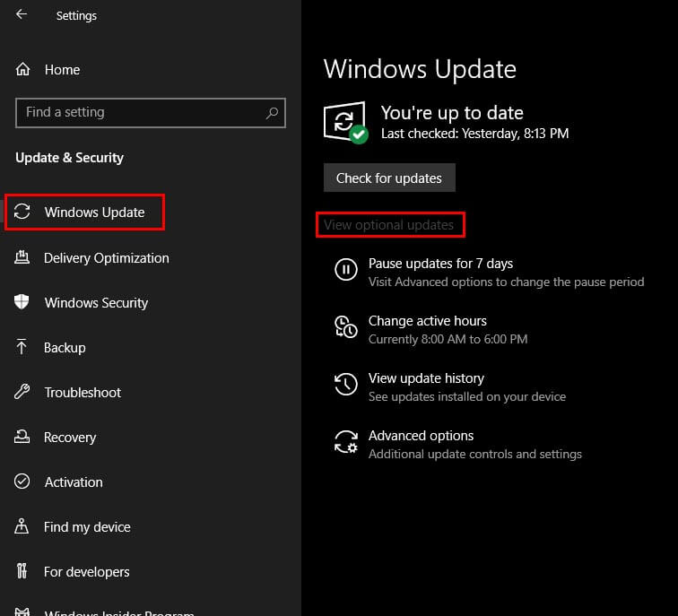Open Delivery Optimization page
Screen dimensions: 678x616
pyautogui.click(x=107, y=258)
